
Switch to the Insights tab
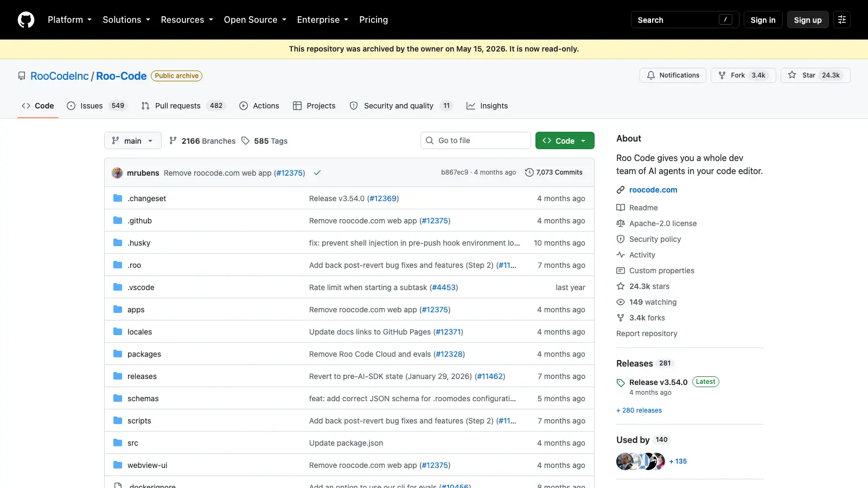point(487,106)
